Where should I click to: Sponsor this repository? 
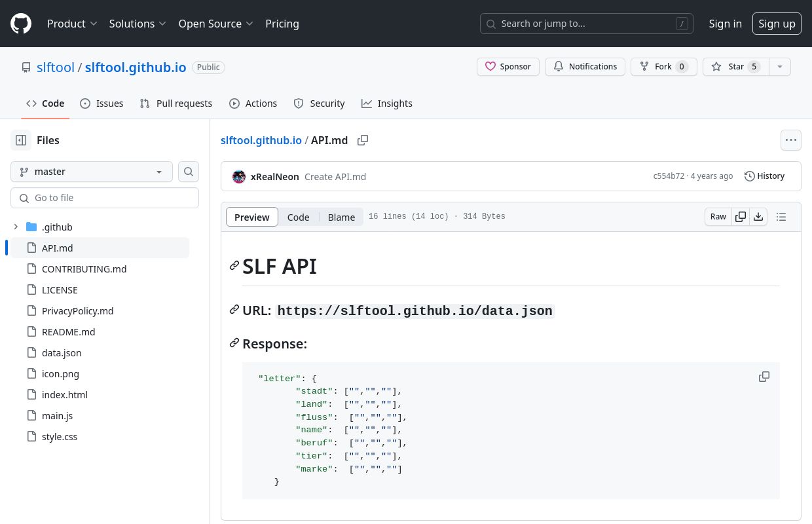point(508,67)
